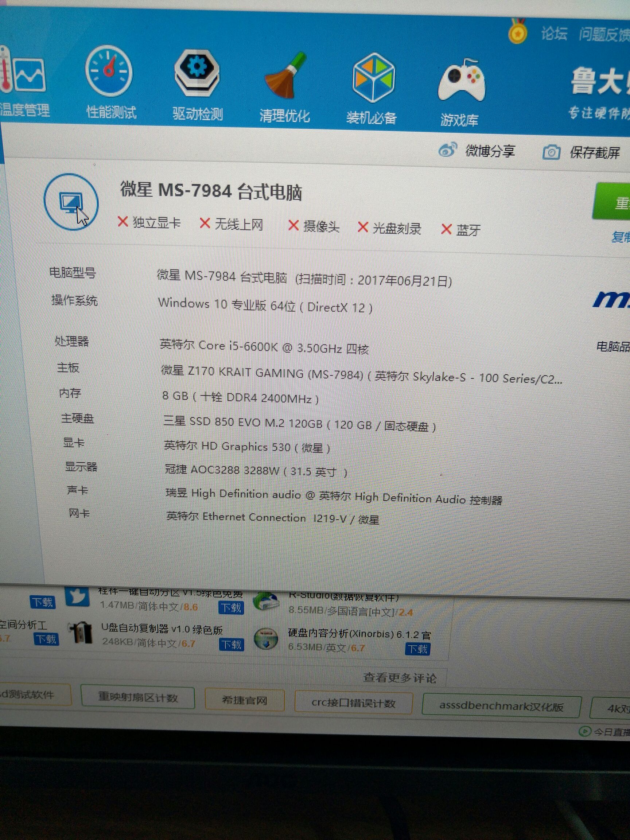Click 操作系统 row label
The height and width of the screenshot is (840, 630).
75,300
